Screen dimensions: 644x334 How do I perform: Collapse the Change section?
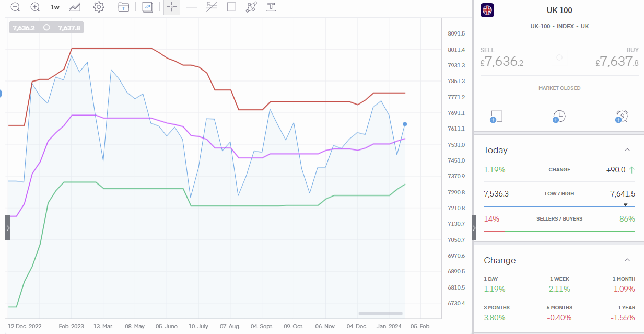(x=627, y=260)
